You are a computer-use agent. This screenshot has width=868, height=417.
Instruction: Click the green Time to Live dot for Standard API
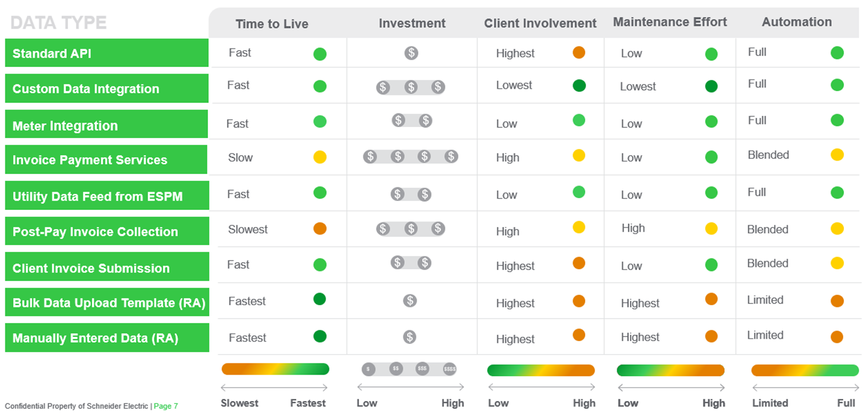tap(320, 54)
